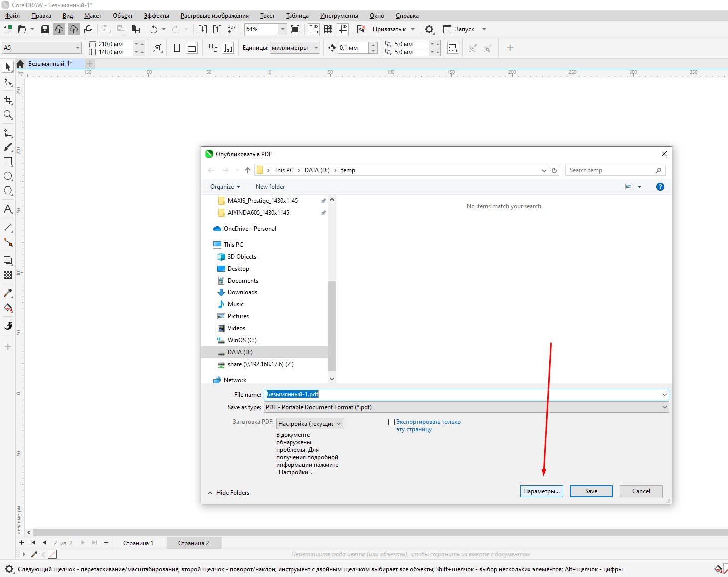Expand the Save as type dropdown
This screenshot has height=577, width=728.
tap(664, 407)
